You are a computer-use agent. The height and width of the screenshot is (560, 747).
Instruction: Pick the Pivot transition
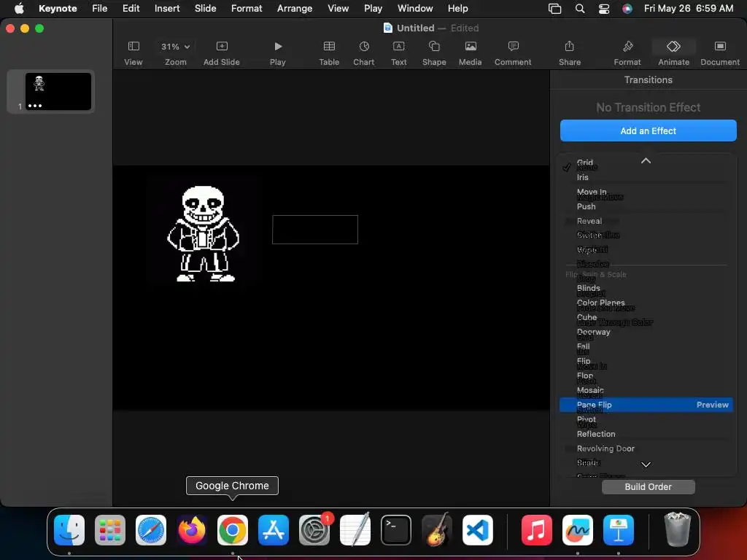point(586,419)
